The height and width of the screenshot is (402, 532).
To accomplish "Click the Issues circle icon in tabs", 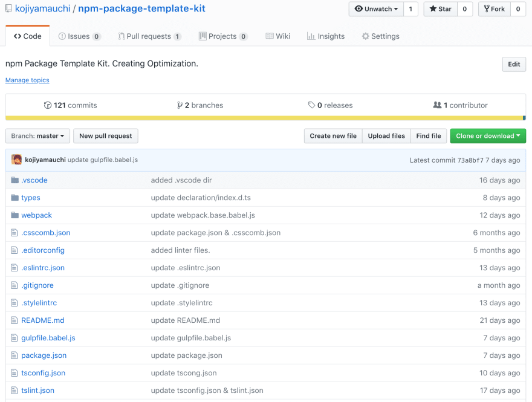I will click(62, 36).
